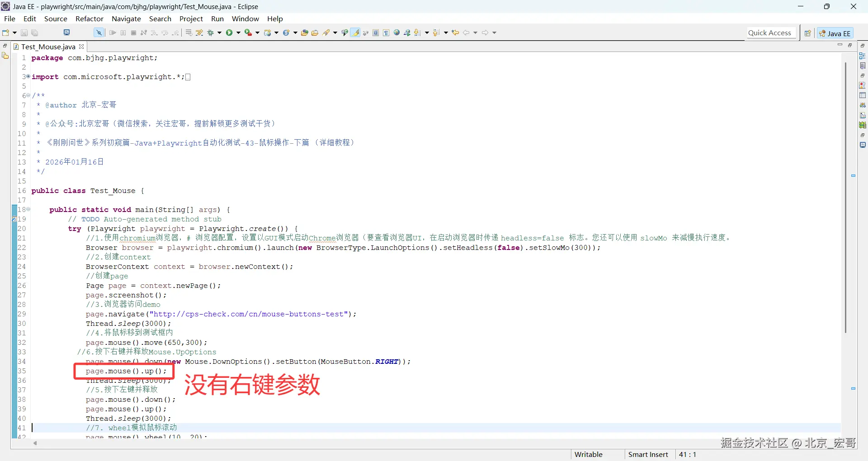Open the Debug configurations dropdown arrow

(220, 33)
